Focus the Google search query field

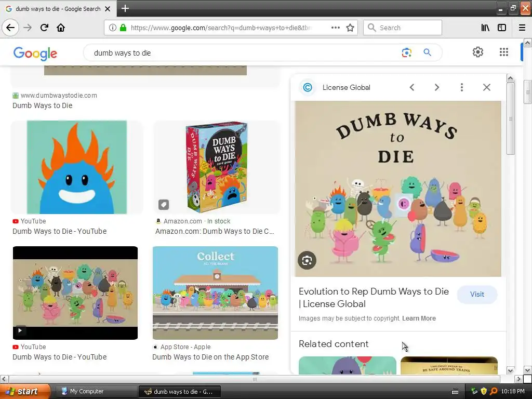pos(244,52)
